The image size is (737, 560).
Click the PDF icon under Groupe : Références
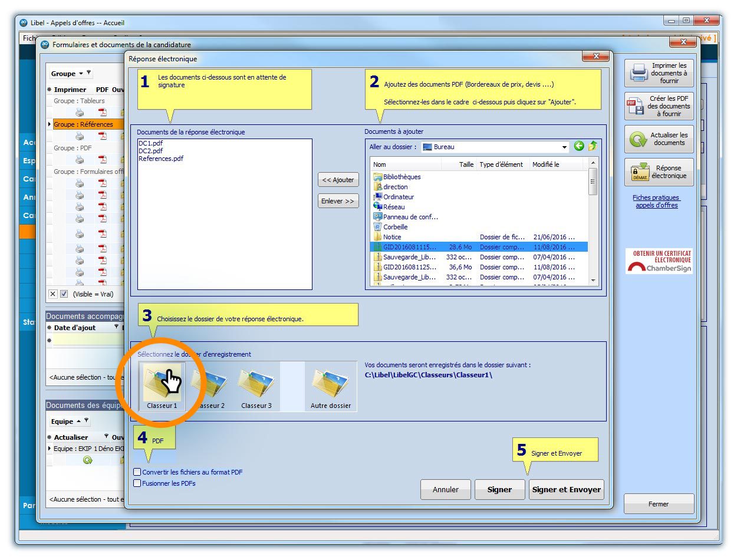pos(103,136)
